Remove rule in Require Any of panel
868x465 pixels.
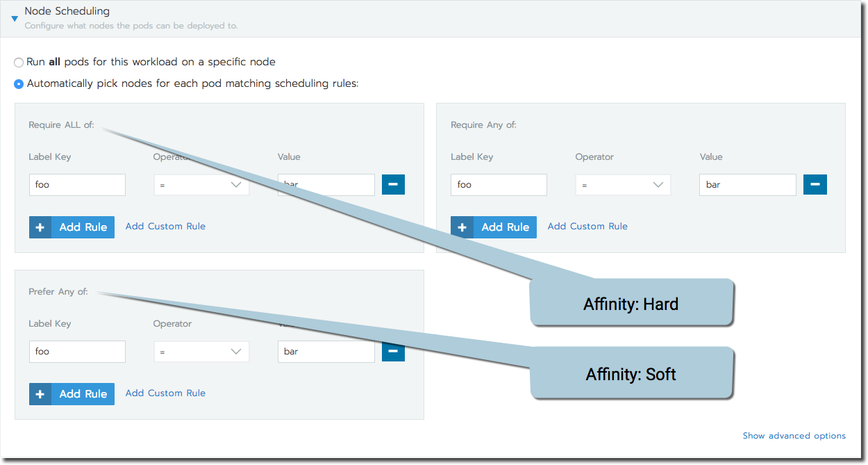coord(815,184)
